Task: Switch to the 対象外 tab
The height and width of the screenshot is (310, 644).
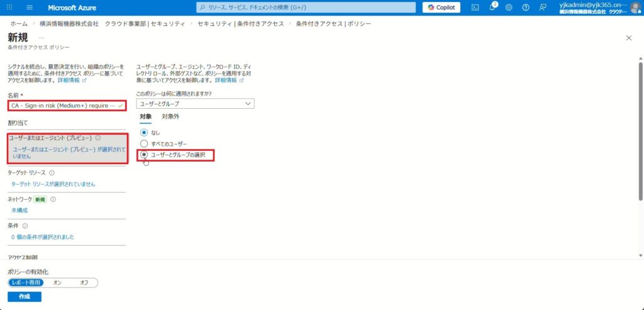Action: 170,116
